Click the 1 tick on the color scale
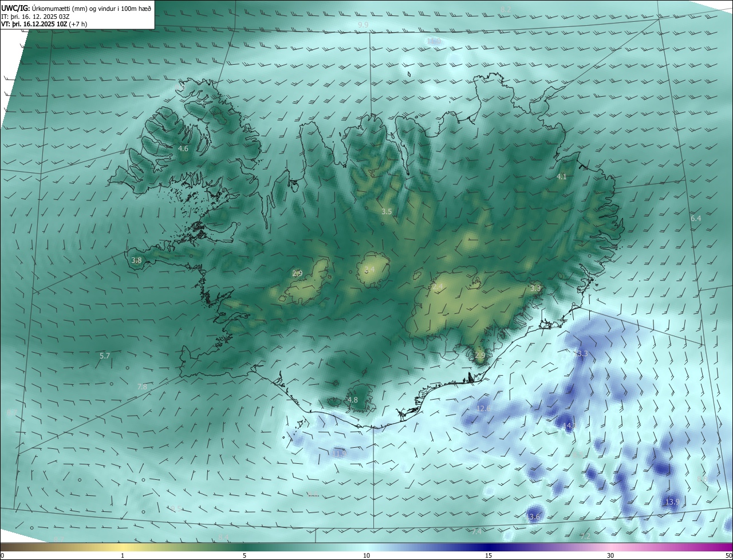 click(123, 555)
